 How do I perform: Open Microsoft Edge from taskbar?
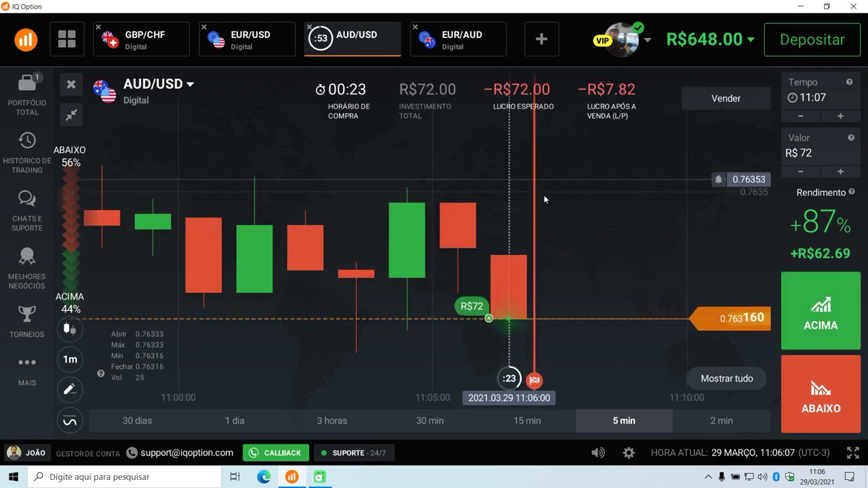[264, 476]
